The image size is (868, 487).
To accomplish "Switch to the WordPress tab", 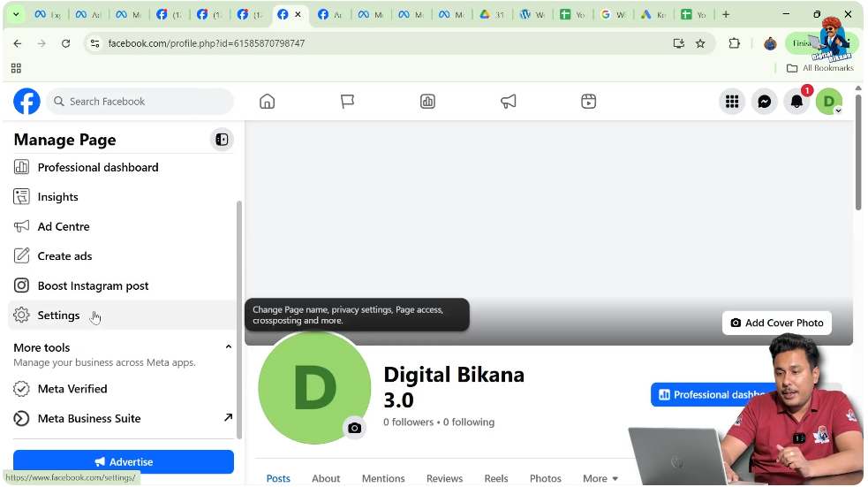I will coord(532,15).
